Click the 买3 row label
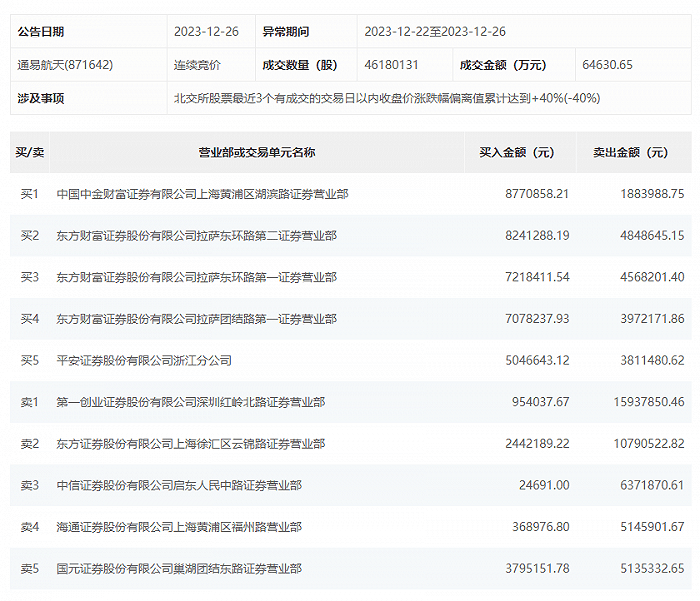Viewport: 700px width, 601px height. pyautogui.click(x=30, y=277)
